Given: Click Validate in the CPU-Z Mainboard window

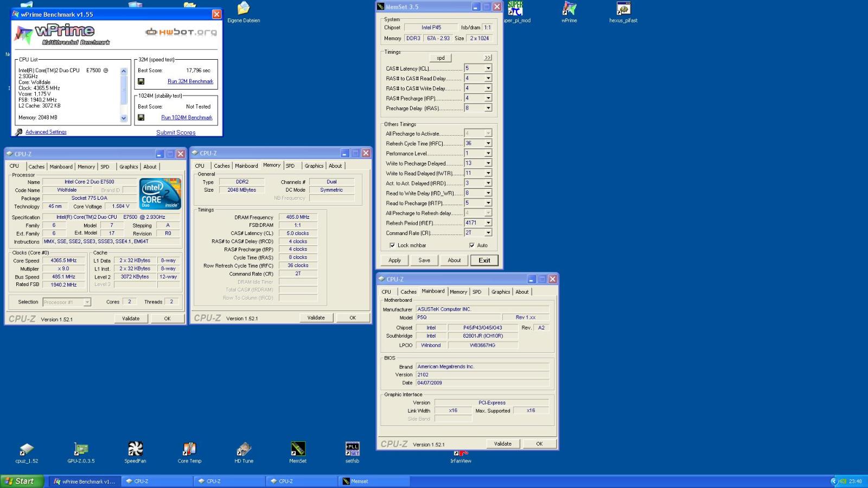Looking at the screenshot, I should tap(503, 443).
